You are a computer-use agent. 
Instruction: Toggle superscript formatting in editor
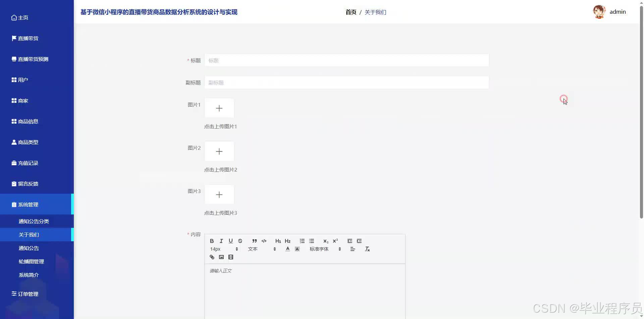coord(335,241)
